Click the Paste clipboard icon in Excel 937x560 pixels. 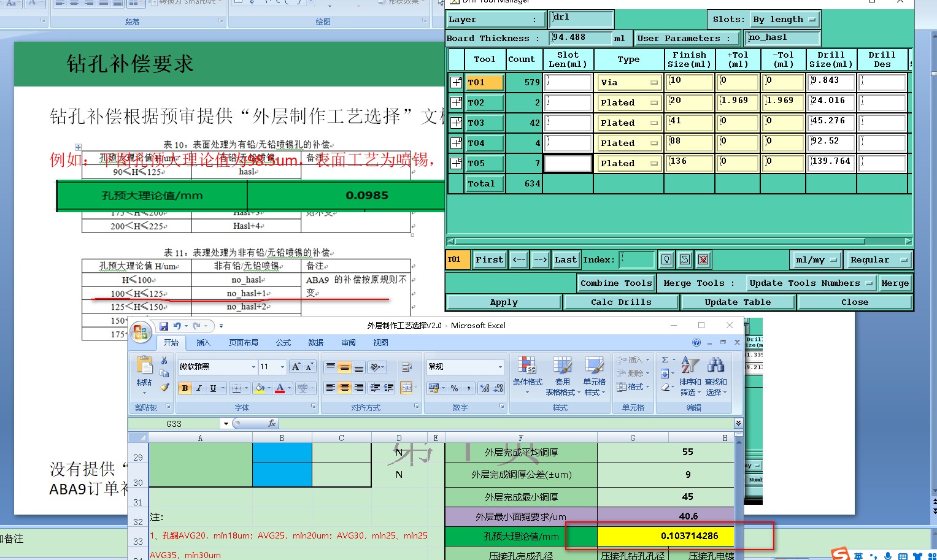tap(144, 365)
